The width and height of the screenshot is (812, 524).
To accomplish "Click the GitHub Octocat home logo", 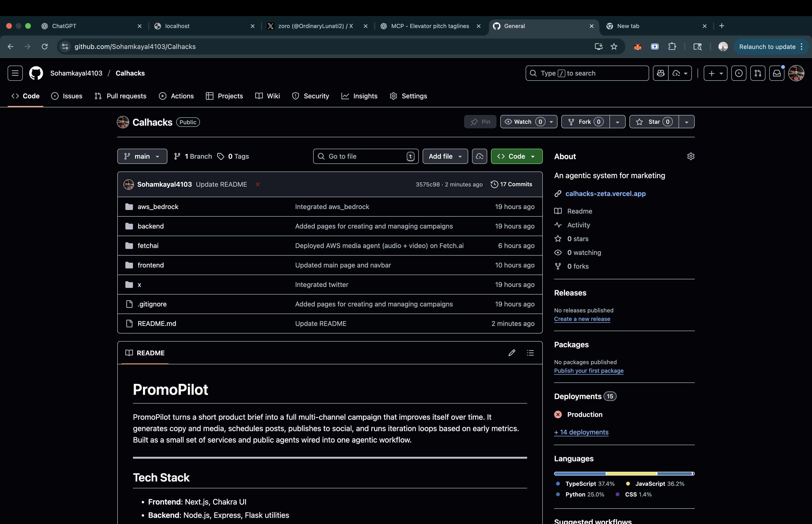I will 36,73.
